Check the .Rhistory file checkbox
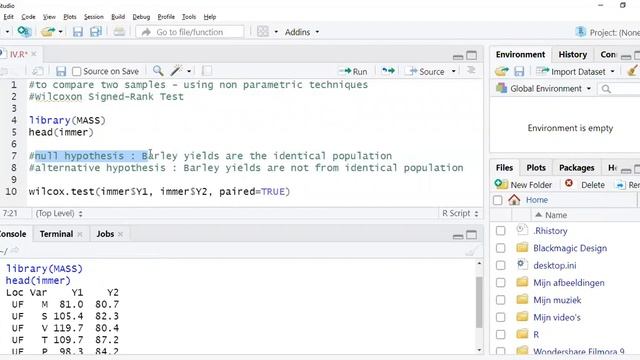This screenshot has width=640, height=360. 500,231
